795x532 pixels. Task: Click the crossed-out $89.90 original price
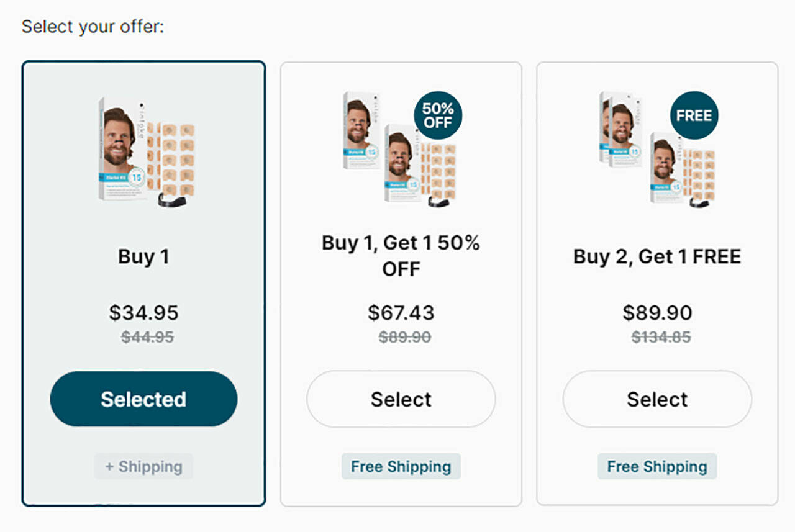coord(404,337)
